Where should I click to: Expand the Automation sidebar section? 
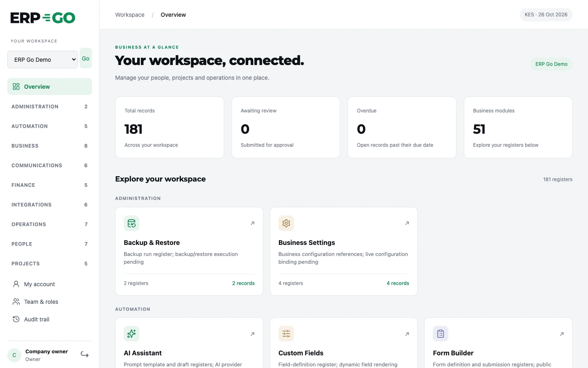point(49,126)
